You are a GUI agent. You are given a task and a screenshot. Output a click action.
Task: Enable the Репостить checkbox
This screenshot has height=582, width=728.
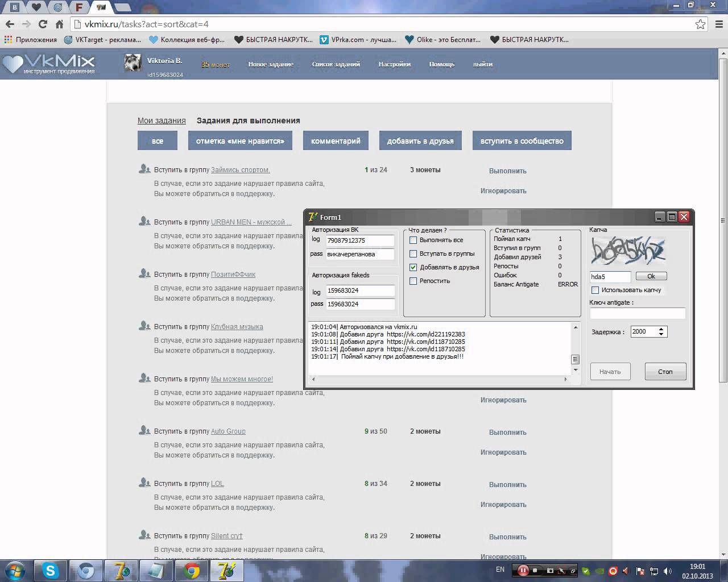tap(413, 281)
